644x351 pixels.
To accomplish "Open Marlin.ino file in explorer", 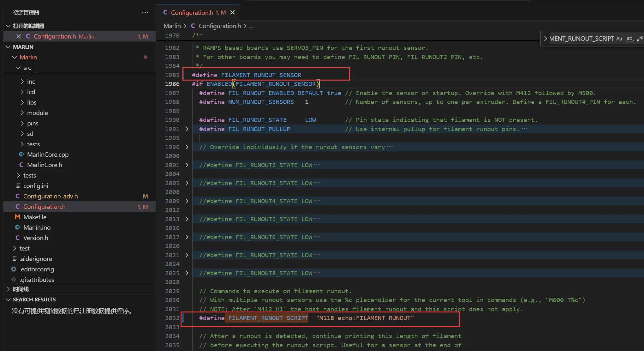I will (x=37, y=227).
